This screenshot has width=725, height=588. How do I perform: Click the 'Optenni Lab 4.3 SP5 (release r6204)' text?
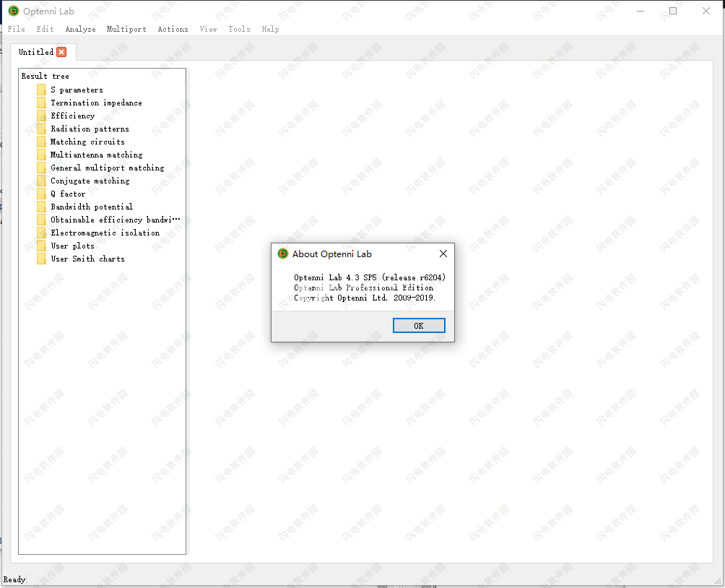pos(370,277)
